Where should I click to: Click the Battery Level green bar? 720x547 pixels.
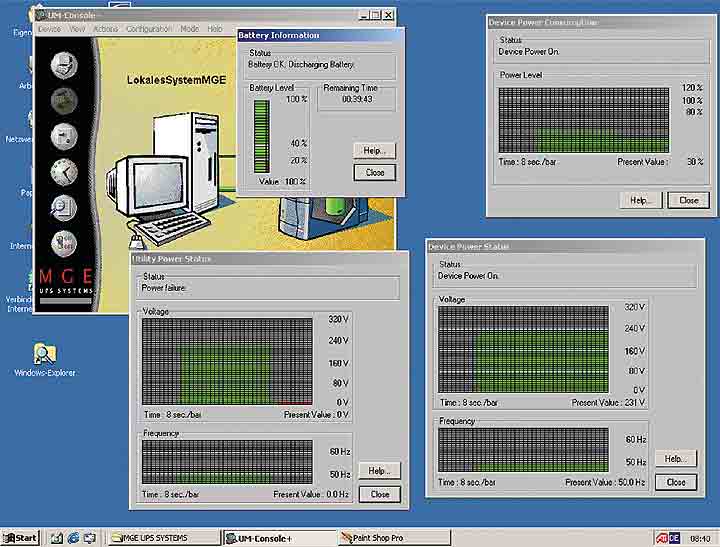click(261, 136)
